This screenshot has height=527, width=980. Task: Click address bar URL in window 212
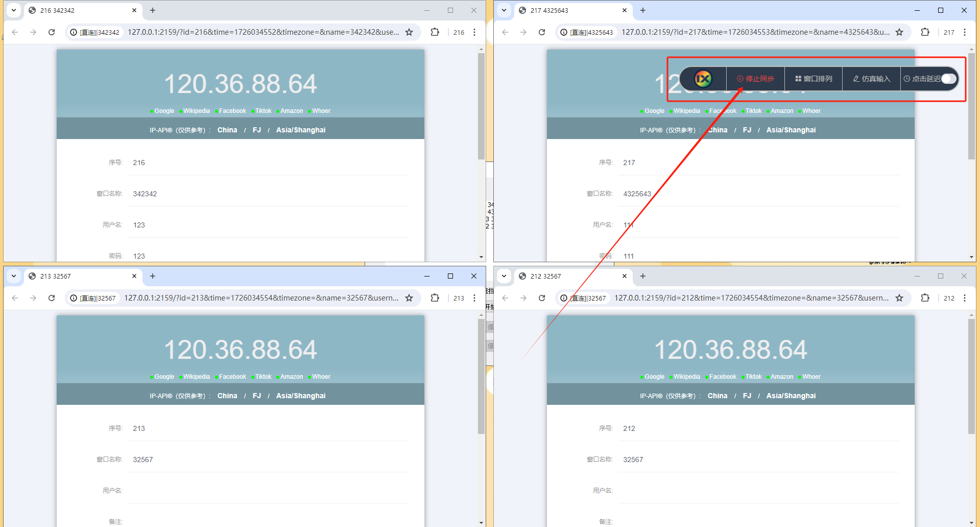751,298
